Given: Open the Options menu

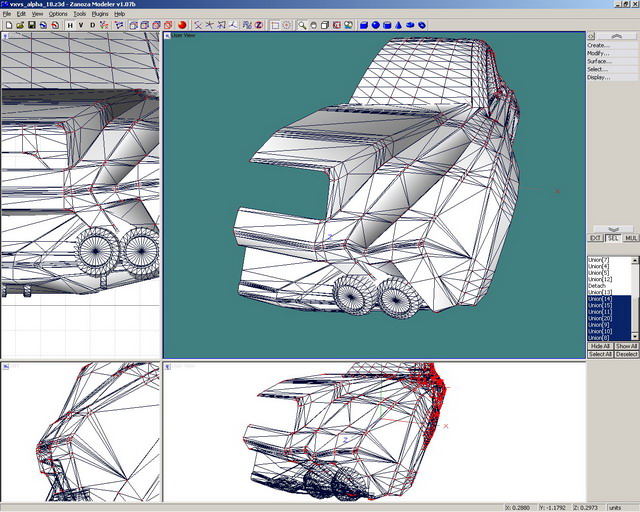Looking at the screenshot, I should coord(58,14).
